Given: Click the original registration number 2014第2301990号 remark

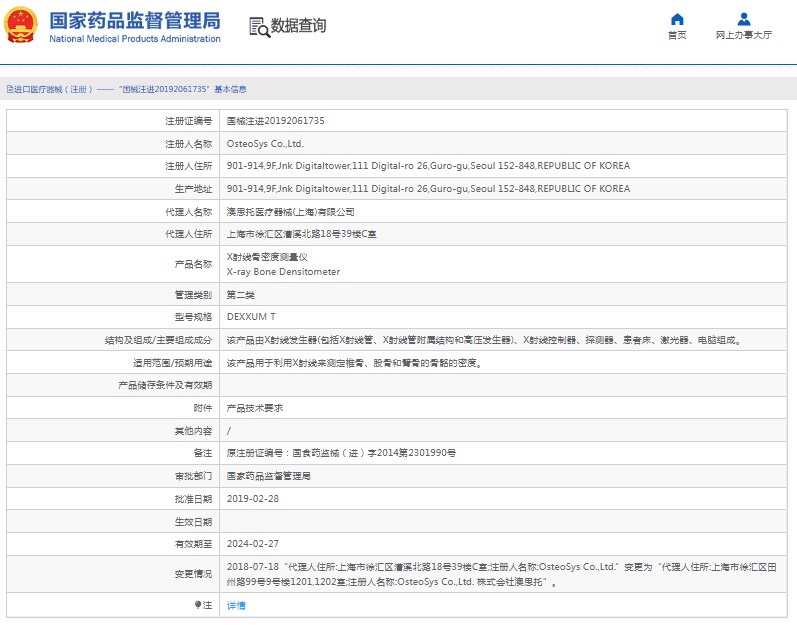Looking at the screenshot, I should click(x=341, y=453).
